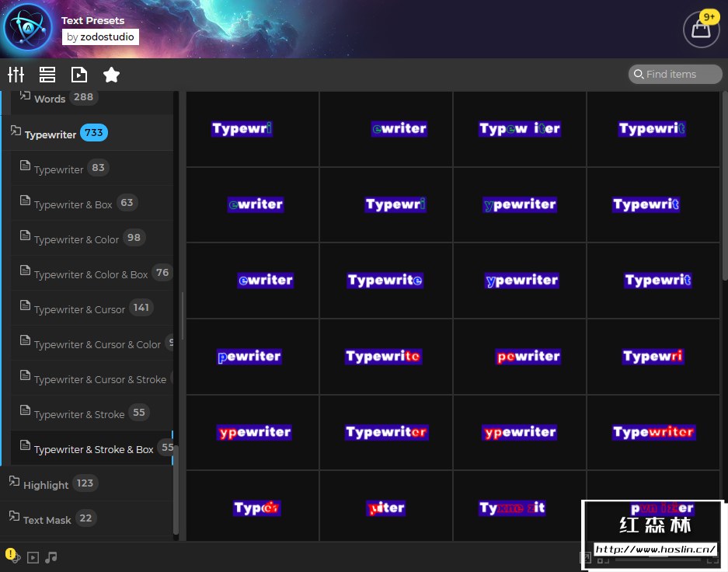This screenshot has width=728, height=572.
Task: Select Typewriter & Box category
Action: click(92, 204)
